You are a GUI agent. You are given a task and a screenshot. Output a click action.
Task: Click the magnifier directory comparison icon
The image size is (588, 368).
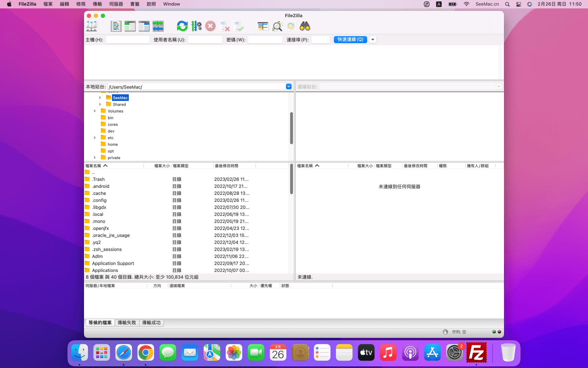click(277, 26)
